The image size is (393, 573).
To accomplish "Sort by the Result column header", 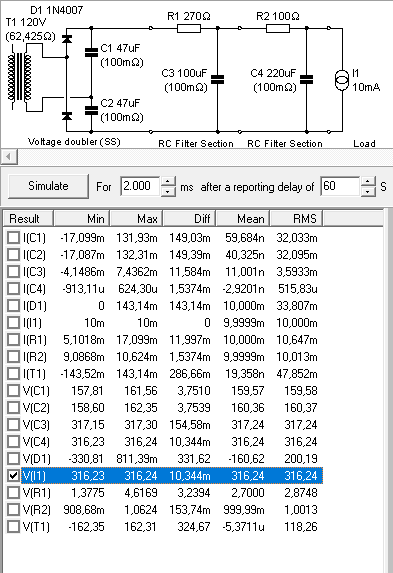I will [x=29, y=219].
